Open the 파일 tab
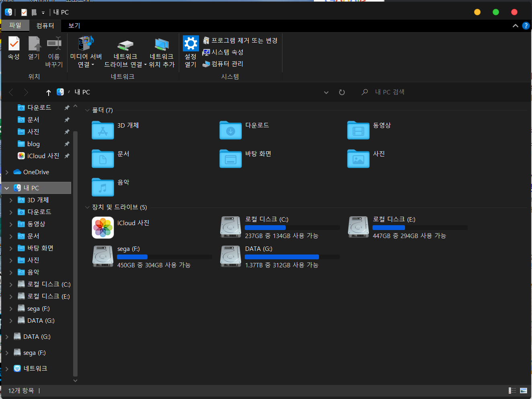The height and width of the screenshot is (399, 532). pyautogui.click(x=15, y=25)
